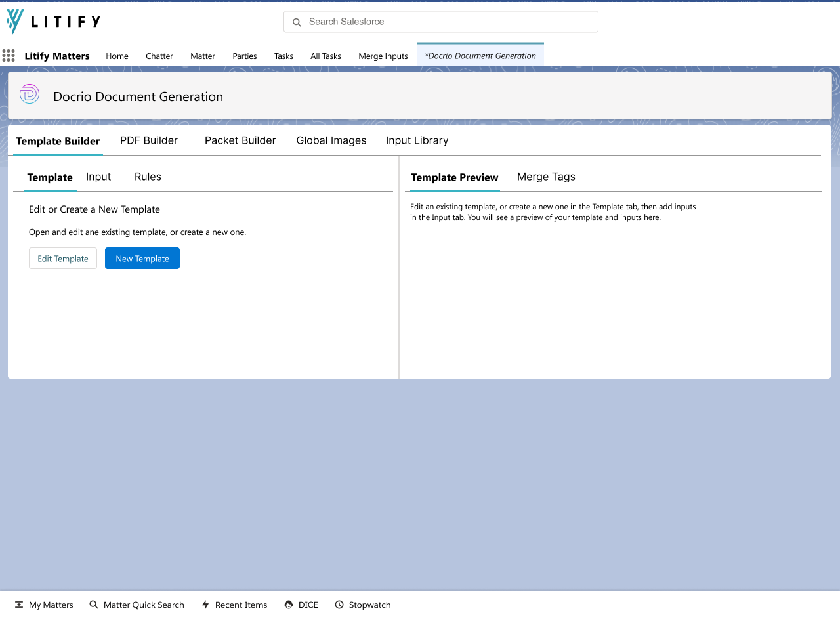Click the Docrio Document Generation heading
The image size is (840, 617).
[x=138, y=97]
